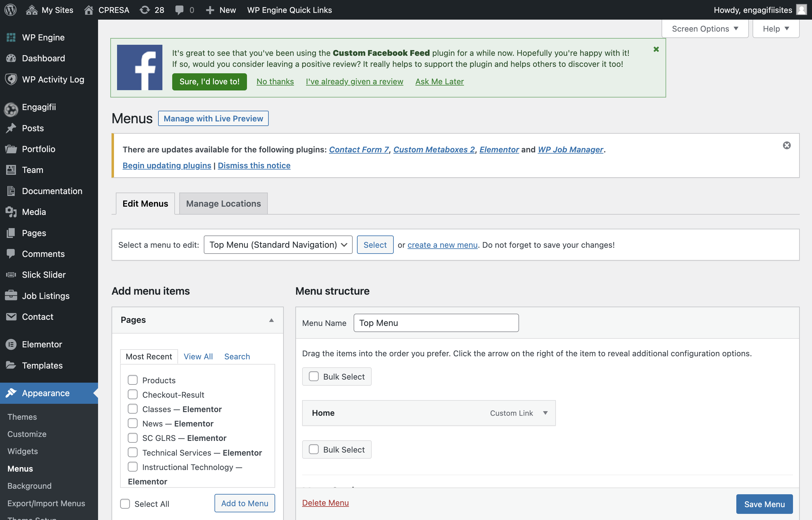Open the Top Menu selection dropdown
Image resolution: width=812 pixels, height=520 pixels.
pyautogui.click(x=278, y=244)
